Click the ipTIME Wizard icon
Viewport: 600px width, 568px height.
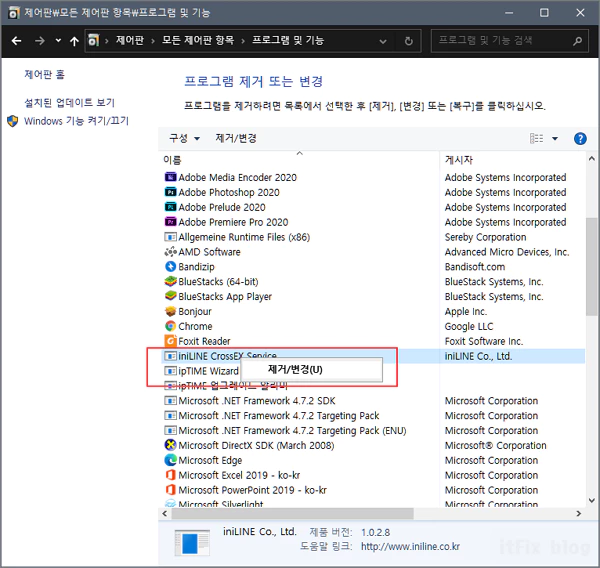tap(170, 371)
